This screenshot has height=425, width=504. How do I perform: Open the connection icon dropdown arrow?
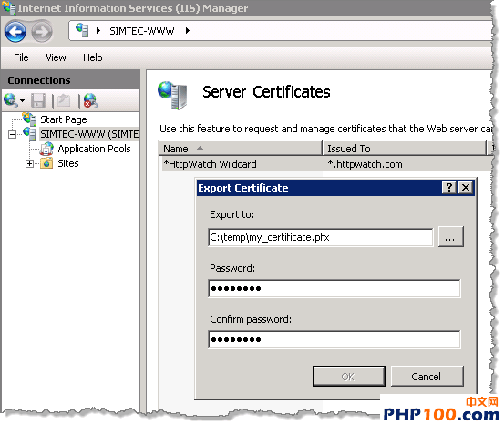[22, 100]
